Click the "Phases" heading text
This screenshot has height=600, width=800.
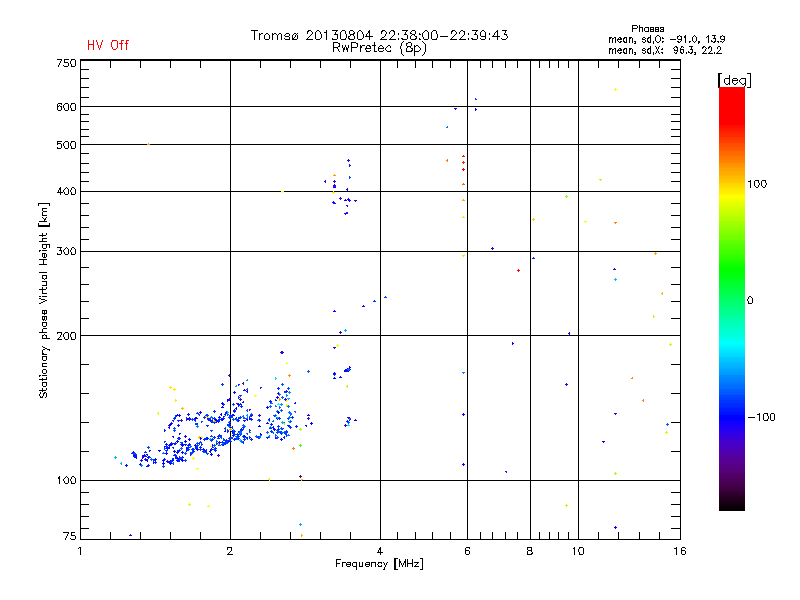tap(647, 29)
